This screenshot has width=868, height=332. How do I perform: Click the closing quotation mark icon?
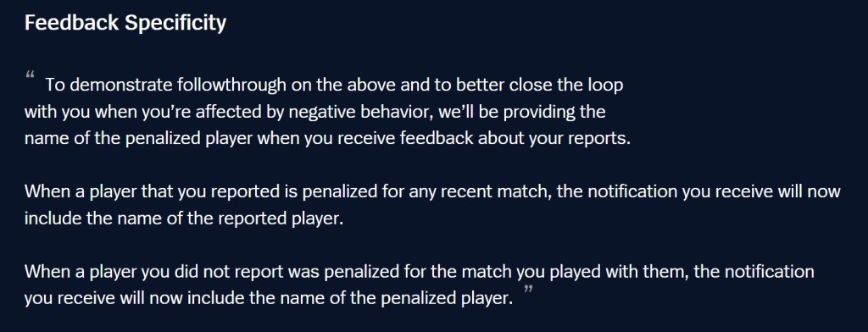528,290
